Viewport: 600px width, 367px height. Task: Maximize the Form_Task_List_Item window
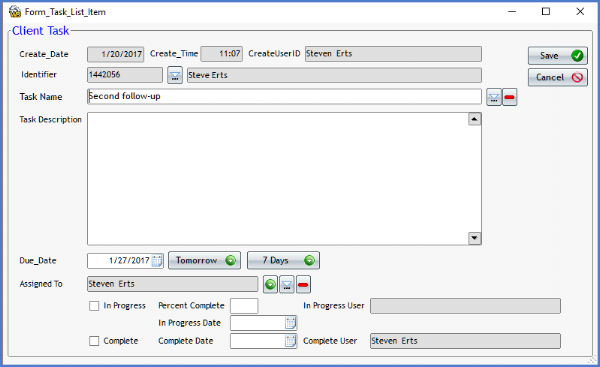pos(546,11)
